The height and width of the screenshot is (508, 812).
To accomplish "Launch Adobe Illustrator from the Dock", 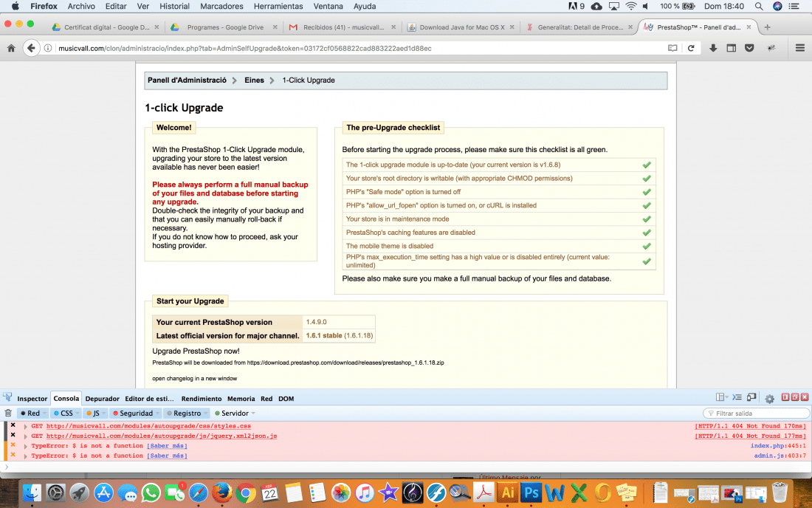I will point(508,492).
